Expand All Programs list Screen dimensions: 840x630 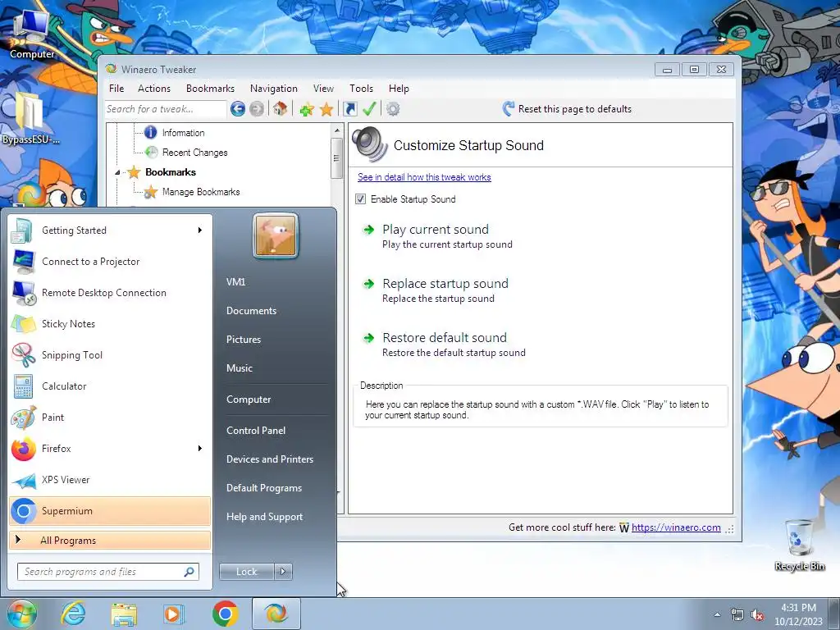click(110, 541)
